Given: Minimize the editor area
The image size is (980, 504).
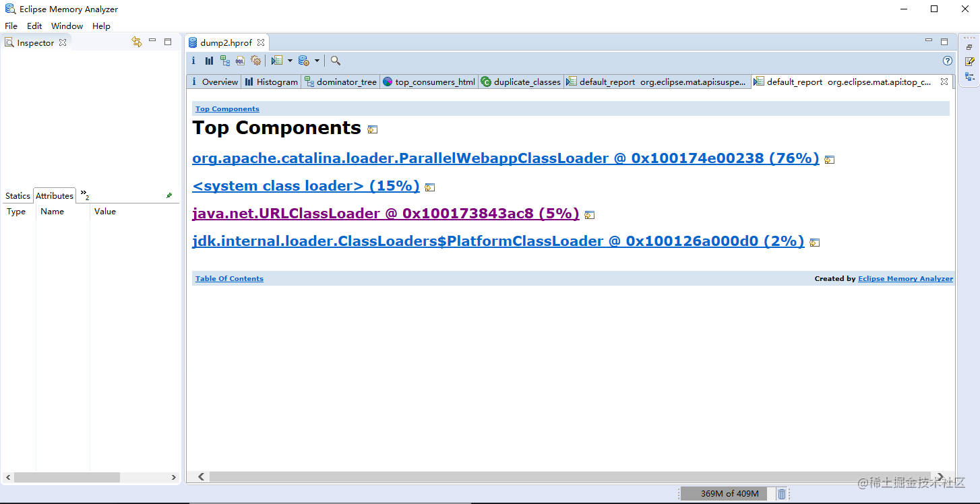Looking at the screenshot, I should click(x=929, y=41).
